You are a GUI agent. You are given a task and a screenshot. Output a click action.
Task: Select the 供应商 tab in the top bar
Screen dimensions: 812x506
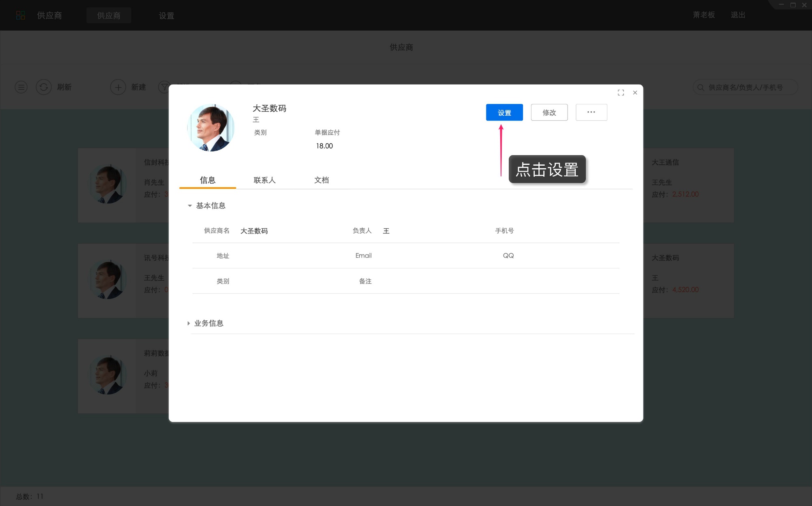pos(109,15)
